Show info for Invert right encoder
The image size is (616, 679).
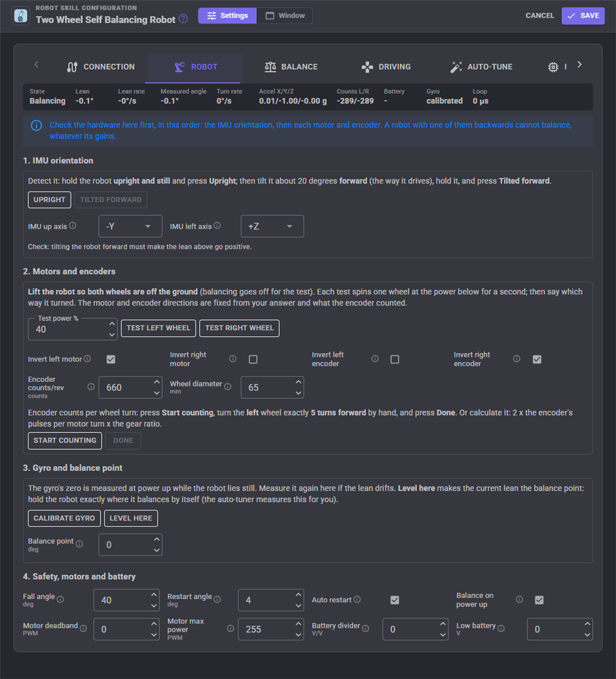point(516,358)
